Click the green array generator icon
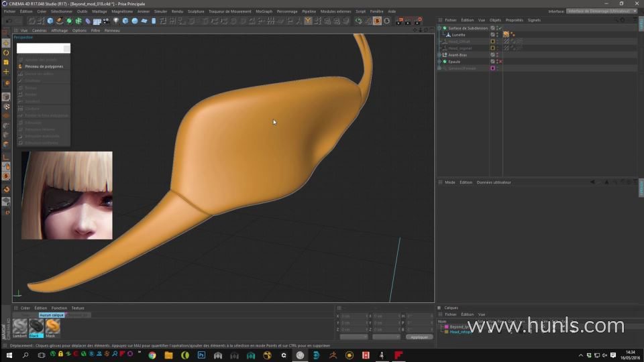This screenshot has height=362, width=644. click(x=78, y=21)
